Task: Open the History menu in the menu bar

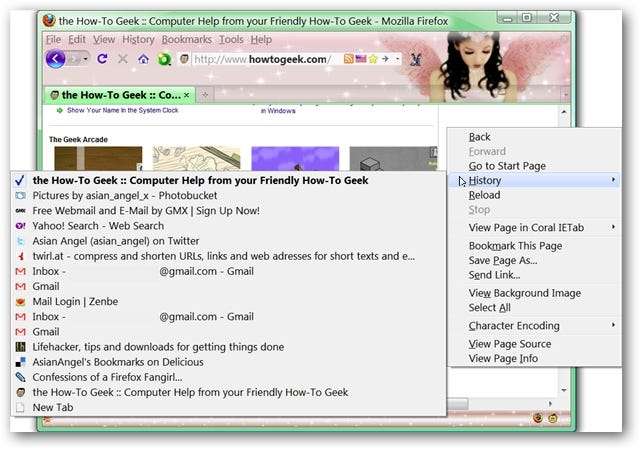Action: (138, 40)
